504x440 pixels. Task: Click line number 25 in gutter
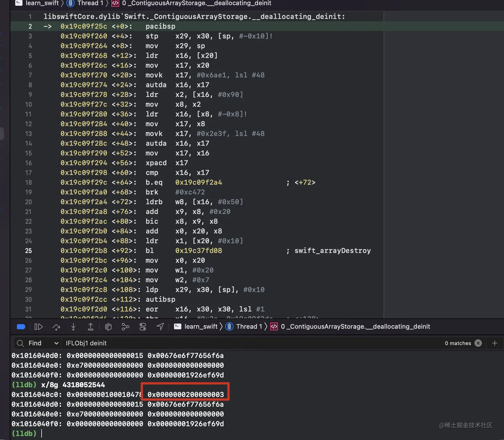[x=29, y=251]
